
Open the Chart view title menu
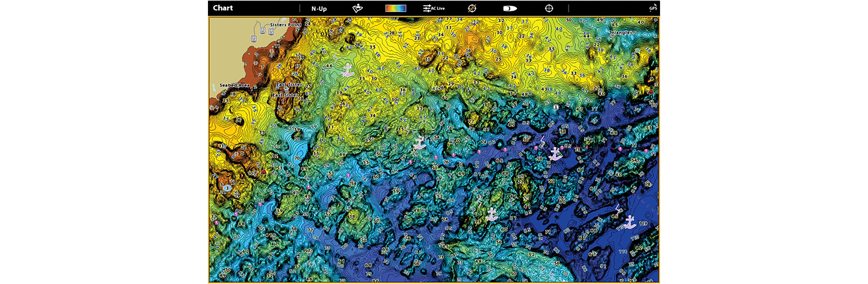(x=223, y=8)
